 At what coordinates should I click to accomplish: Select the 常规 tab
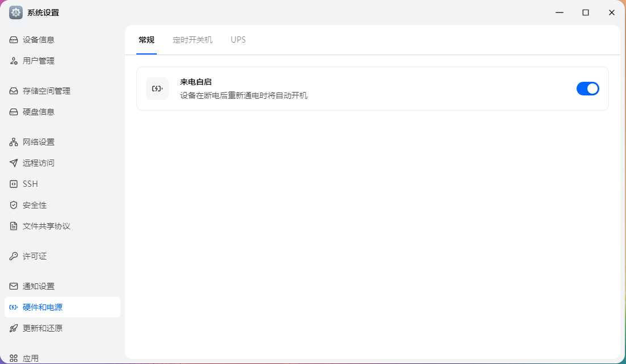pyautogui.click(x=146, y=40)
